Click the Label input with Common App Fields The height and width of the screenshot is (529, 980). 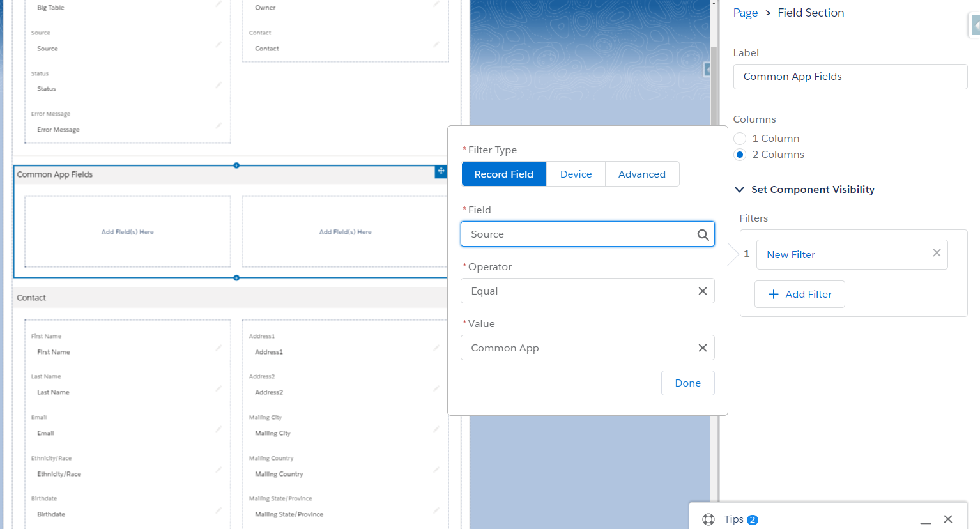point(850,77)
